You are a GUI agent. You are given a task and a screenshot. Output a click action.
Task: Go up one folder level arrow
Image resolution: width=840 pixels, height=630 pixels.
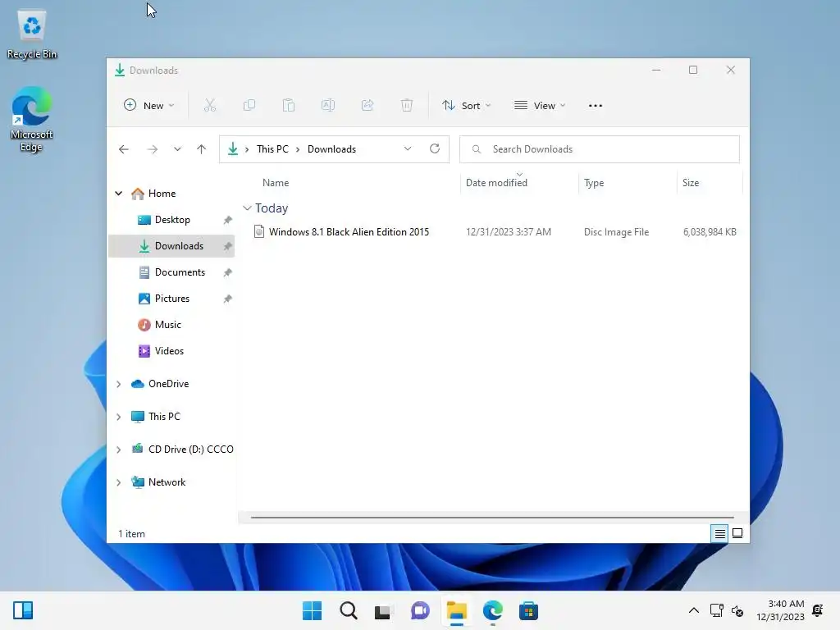coord(202,149)
